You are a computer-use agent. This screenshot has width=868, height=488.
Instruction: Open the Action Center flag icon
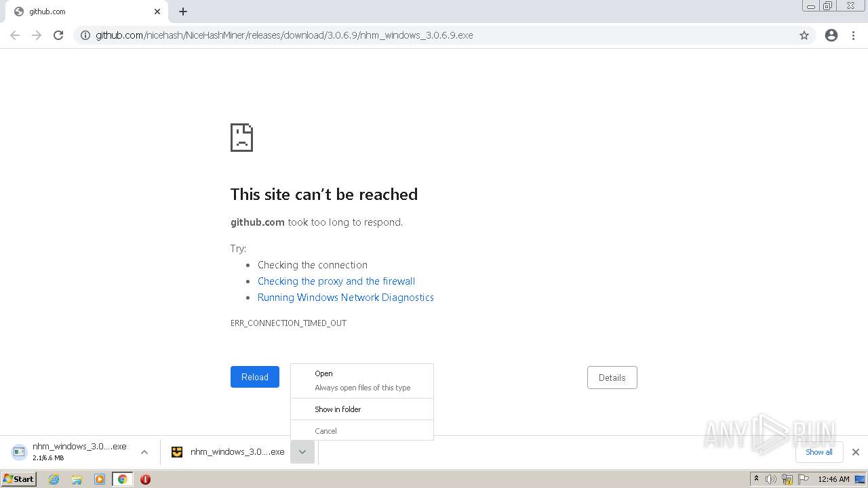click(x=804, y=479)
